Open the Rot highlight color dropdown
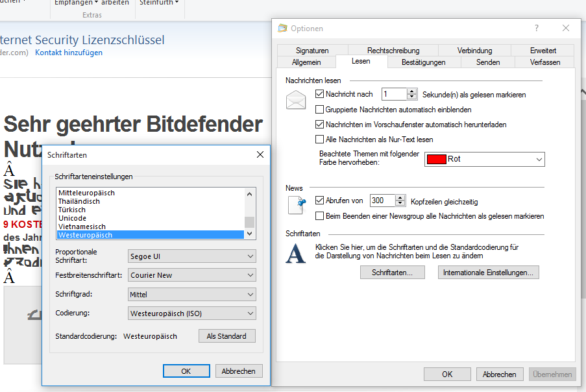This screenshot has height=392, width=586. (x=484, y=159)
